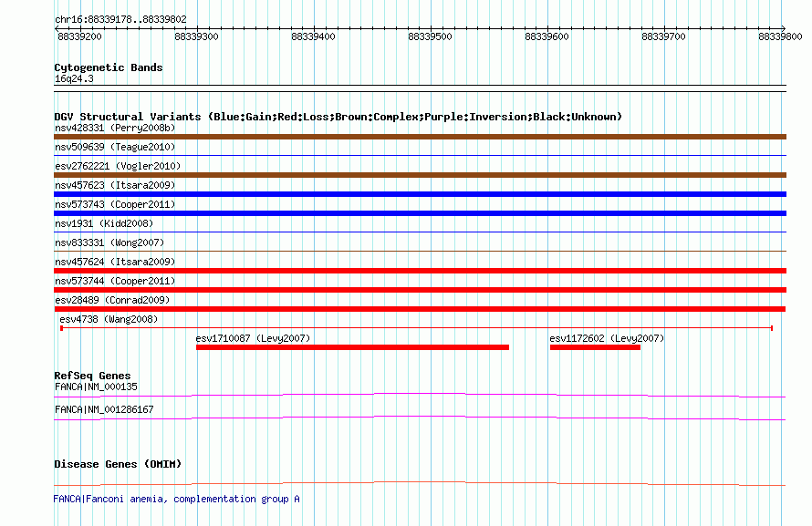Open variant esv2762221 (Vogler2010) label

click(118, 166)
